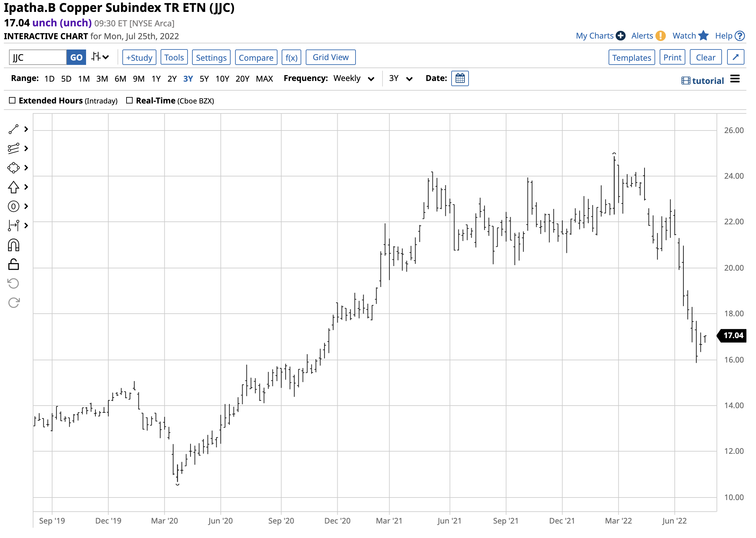Click the unlock drawings padlock icon
This screenshot has height=538, width=756.
pyautogui.click(x=13, y=265)
